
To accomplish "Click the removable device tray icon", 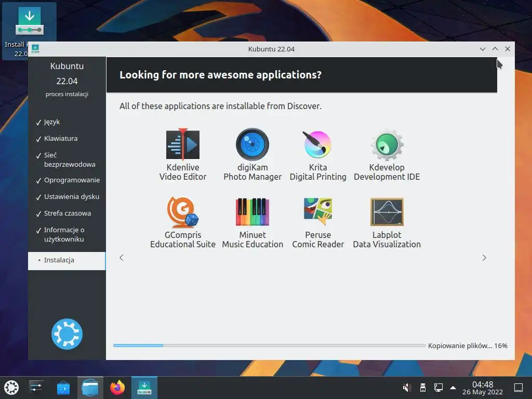I will click(x=423, y=388).
